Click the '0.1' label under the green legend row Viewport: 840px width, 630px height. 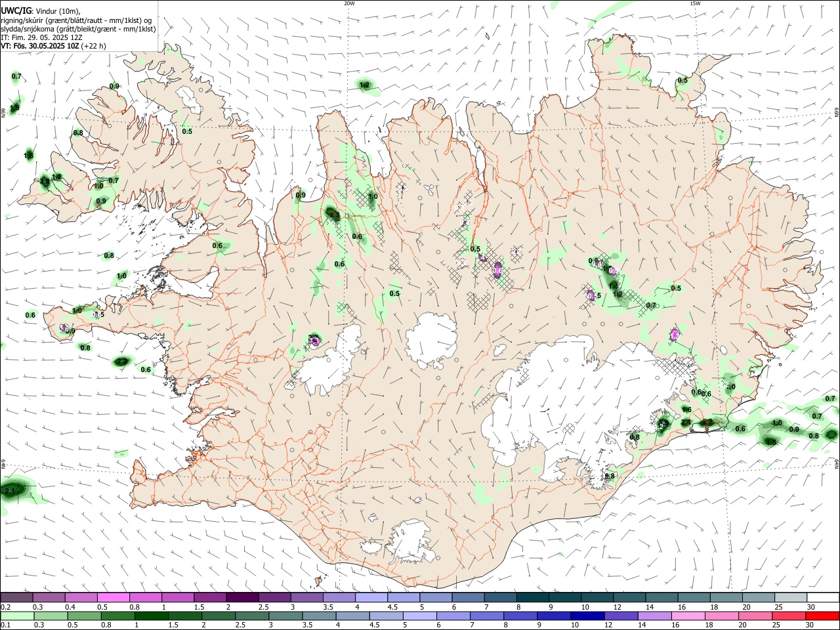point(5,625)
